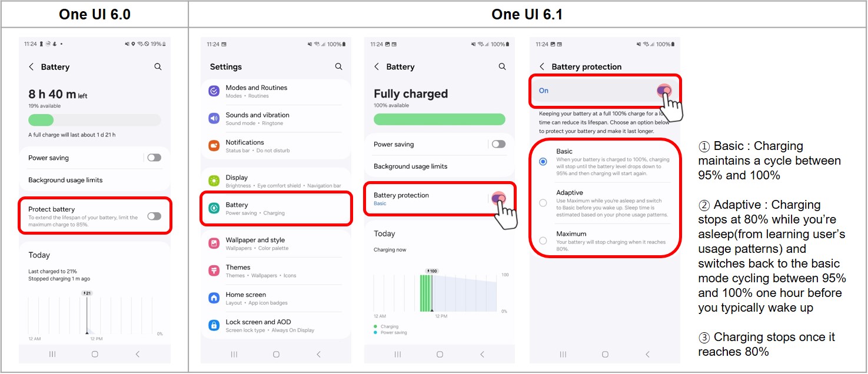
Task: Tap the Notifications icon in Settings
Action: (x=214, y=146)
